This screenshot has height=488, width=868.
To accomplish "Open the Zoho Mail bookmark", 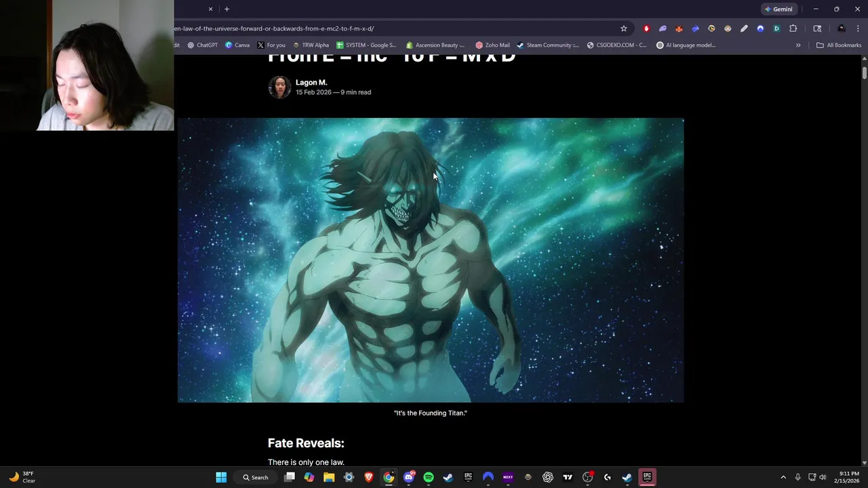I will (492, 45).
